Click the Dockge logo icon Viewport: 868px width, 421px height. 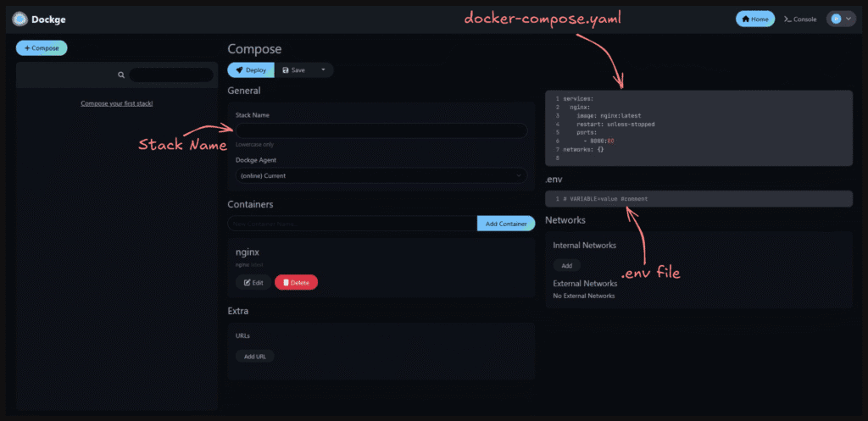[x=20, y=19]
